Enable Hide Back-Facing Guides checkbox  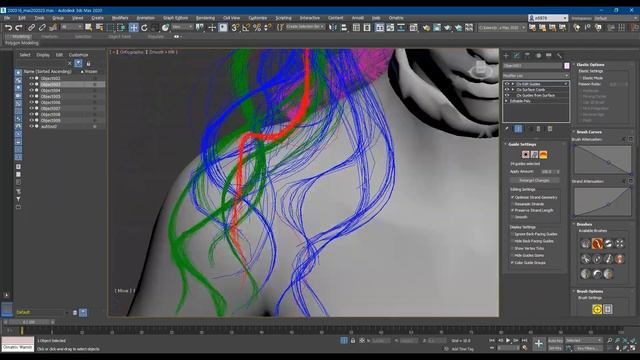(x=513, y=241)
